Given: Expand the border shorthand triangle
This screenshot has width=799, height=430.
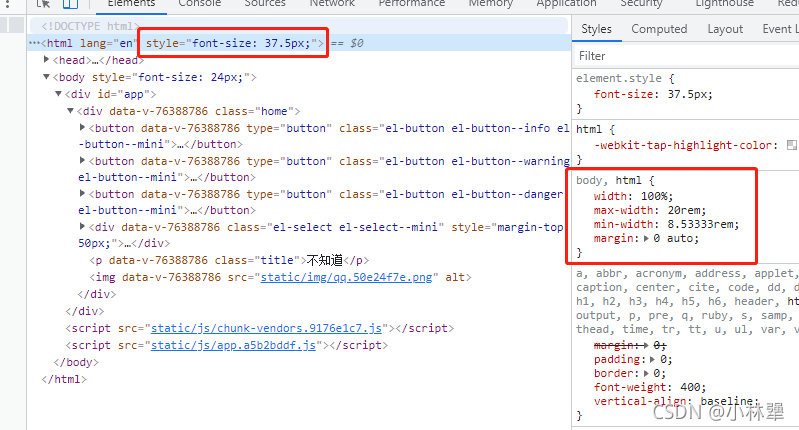Looking at the screenshot, I should (646, 373).
